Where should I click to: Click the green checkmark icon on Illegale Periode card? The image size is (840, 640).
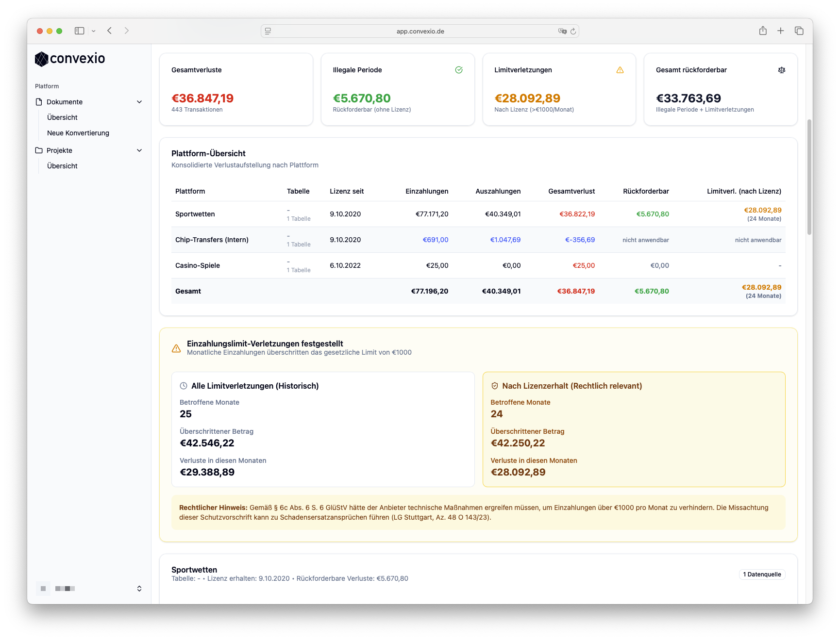[x=459, y=70]
